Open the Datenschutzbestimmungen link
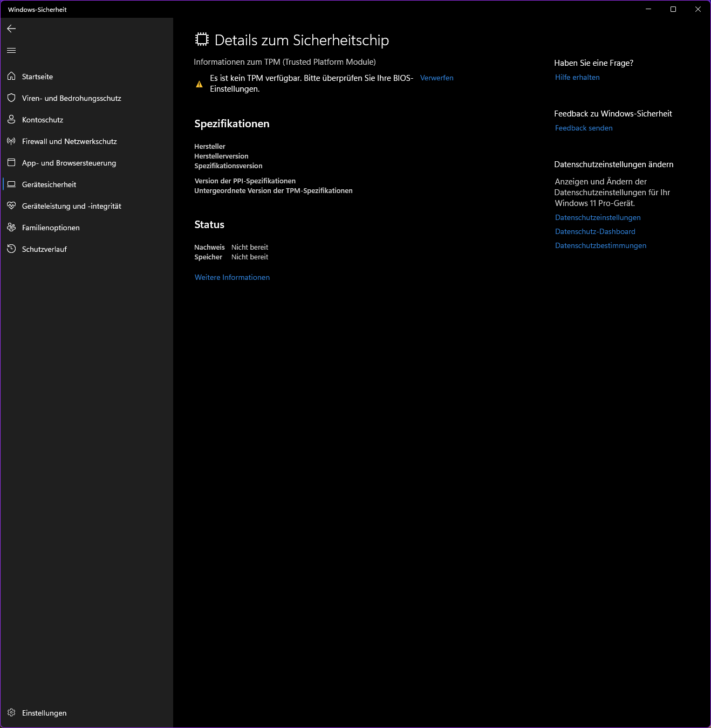Viewport: 711px width, 728px height. click(x=600, y=245)
